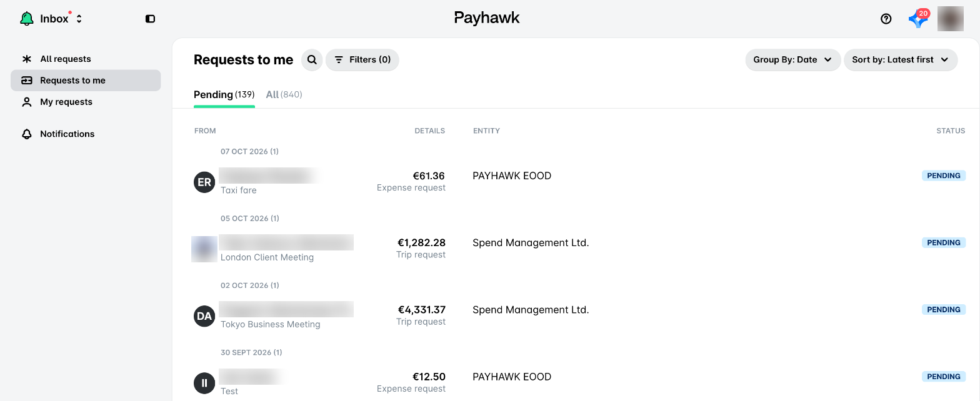
Task: Click the STATUS column header
Action: pyautogui.click(x=951, y=131)
